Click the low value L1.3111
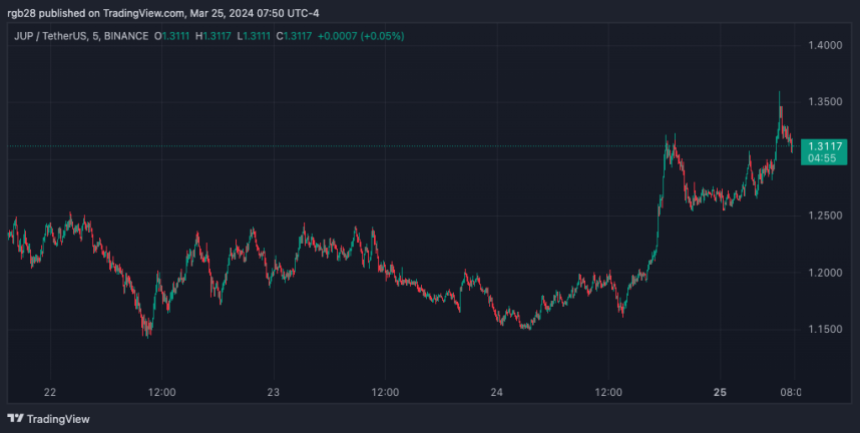This screenshot has width=860, height=433. pyautogui.click(x=260, y=36)
